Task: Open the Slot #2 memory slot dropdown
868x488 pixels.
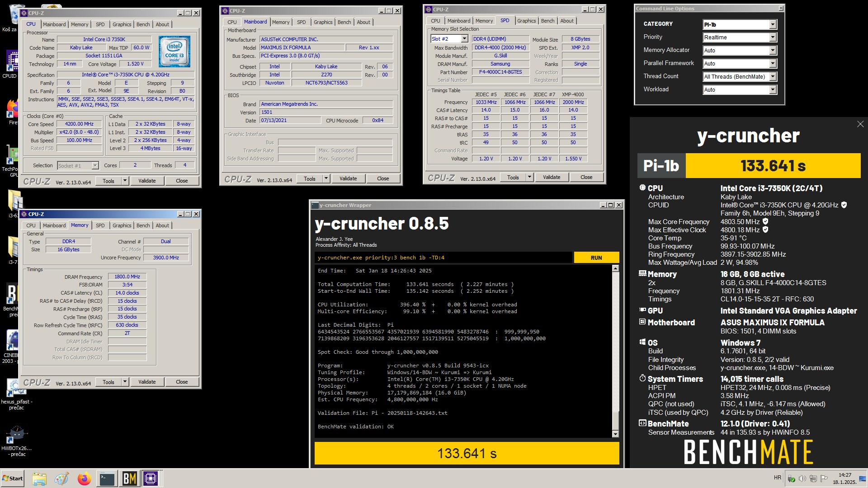Action: pos(464,39)
